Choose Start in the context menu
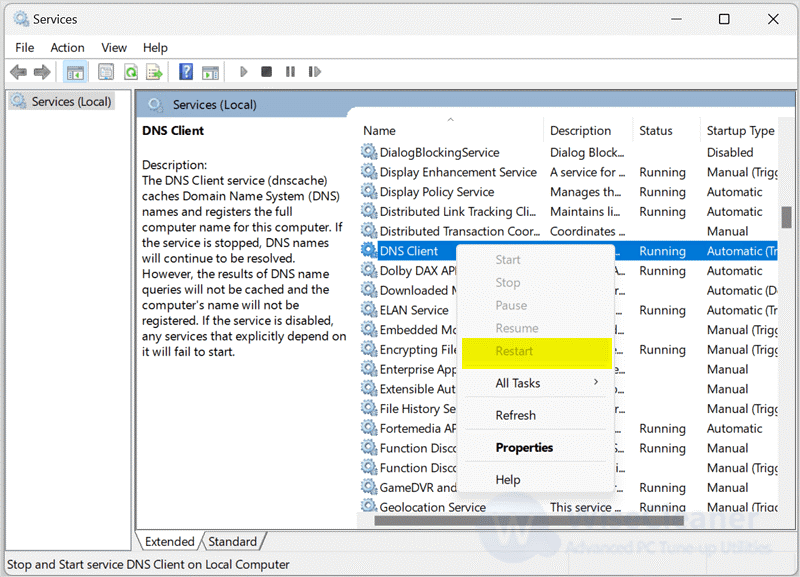Viewport: 800px width, 577px height. click(537, 260)
